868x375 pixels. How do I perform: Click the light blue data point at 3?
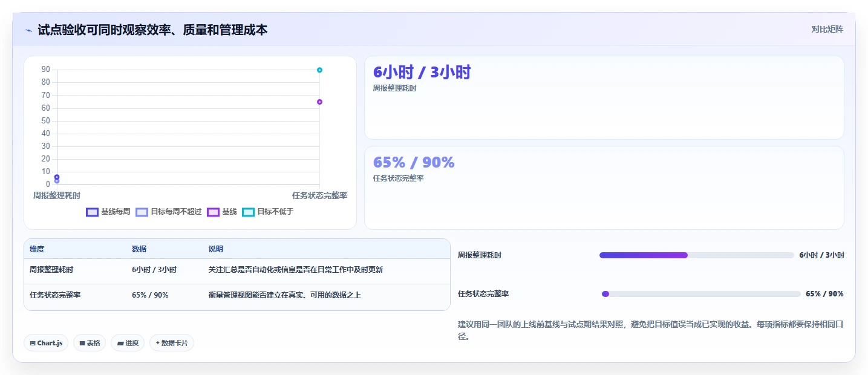pyautogui.click(x=57, y=181)
